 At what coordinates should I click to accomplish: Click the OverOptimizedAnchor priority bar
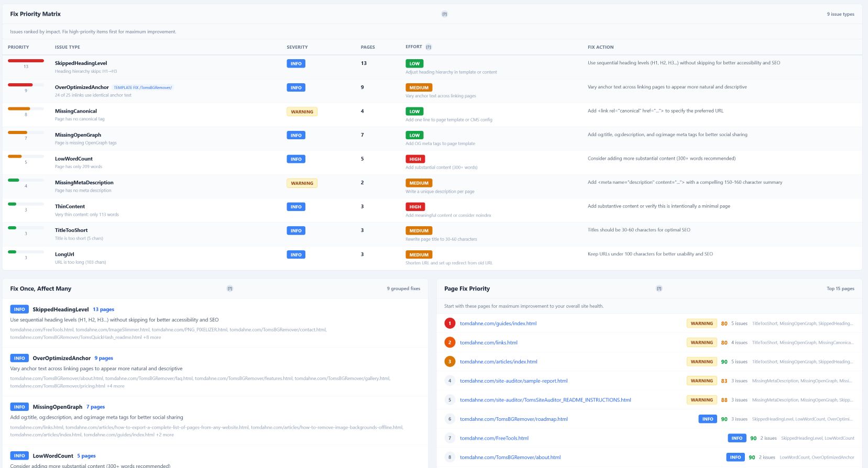pos(26,85)
